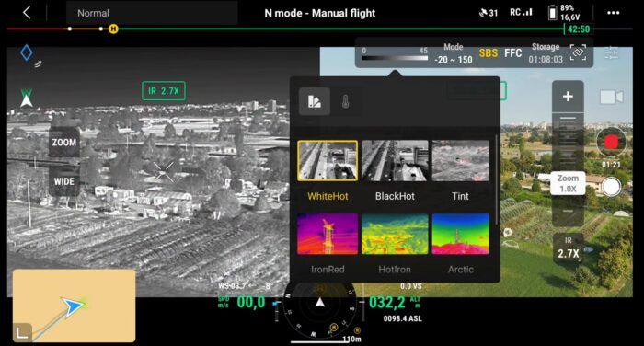Choose the HotIron palette swatch
This screenshot has width=644, height=346.
[395, 234]
